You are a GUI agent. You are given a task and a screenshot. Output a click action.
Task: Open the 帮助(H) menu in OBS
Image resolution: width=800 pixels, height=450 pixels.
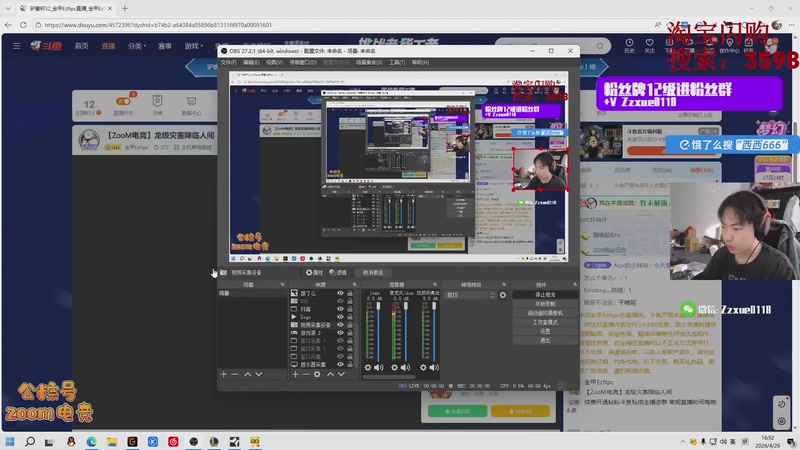pyautogui.click(x=420, y=62)
